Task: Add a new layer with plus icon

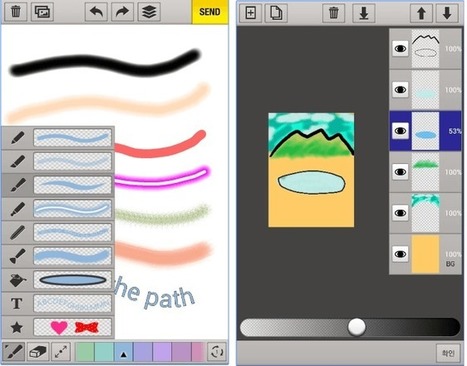Action: [x=250, y=13]
